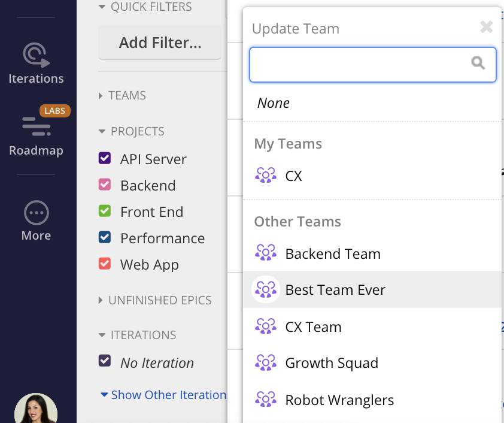Click the Performance project label
This screenshot has width=504, height=423.
point(162,238)
